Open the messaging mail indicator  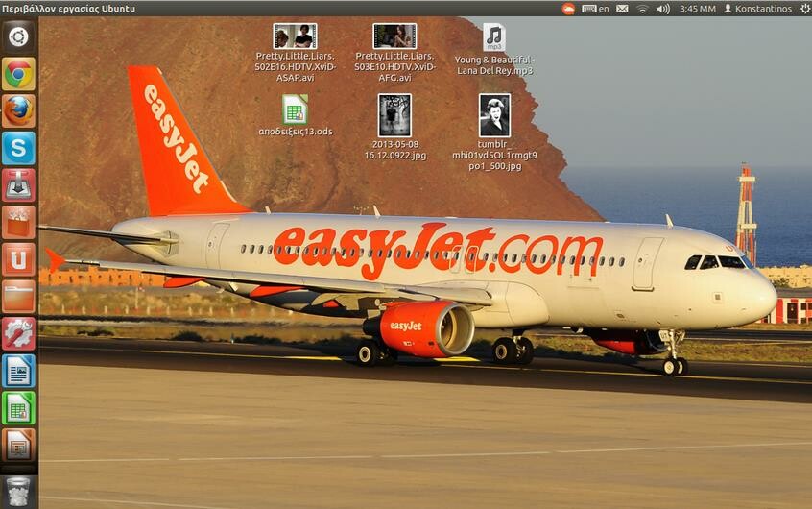[x=623, y=9]
